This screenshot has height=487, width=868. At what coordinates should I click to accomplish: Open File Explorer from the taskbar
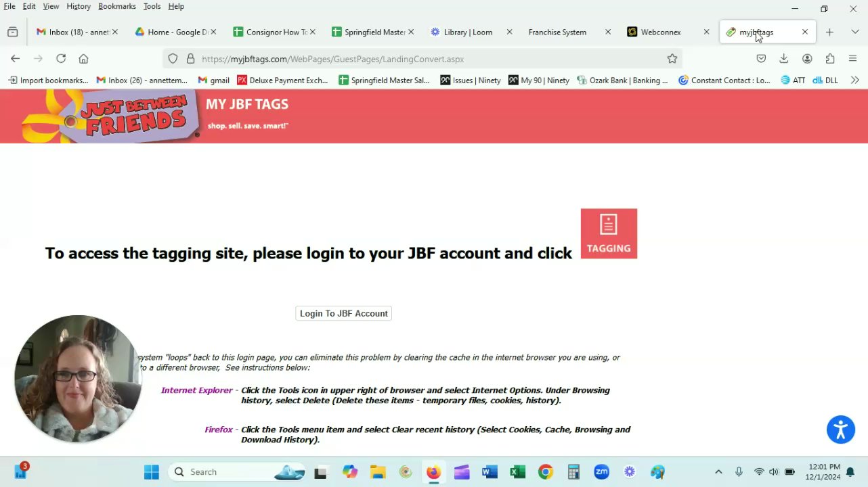(x=378, y=471)
